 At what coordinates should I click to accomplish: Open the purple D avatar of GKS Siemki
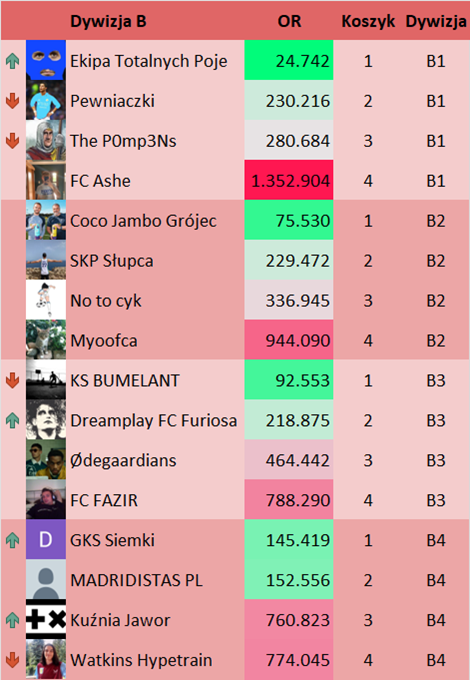tap(46, 539)
